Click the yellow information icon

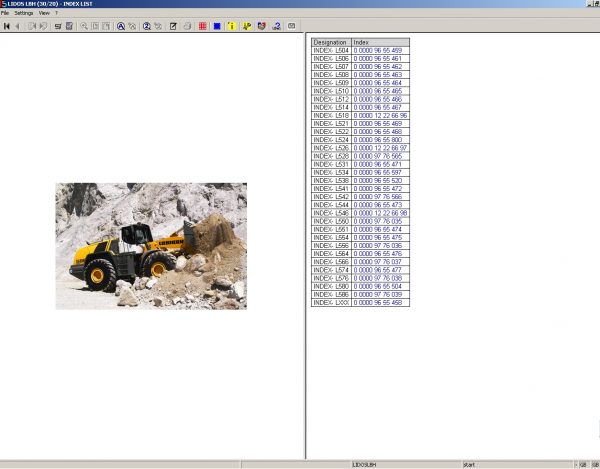pyautogui.click(x=232, y=26)
